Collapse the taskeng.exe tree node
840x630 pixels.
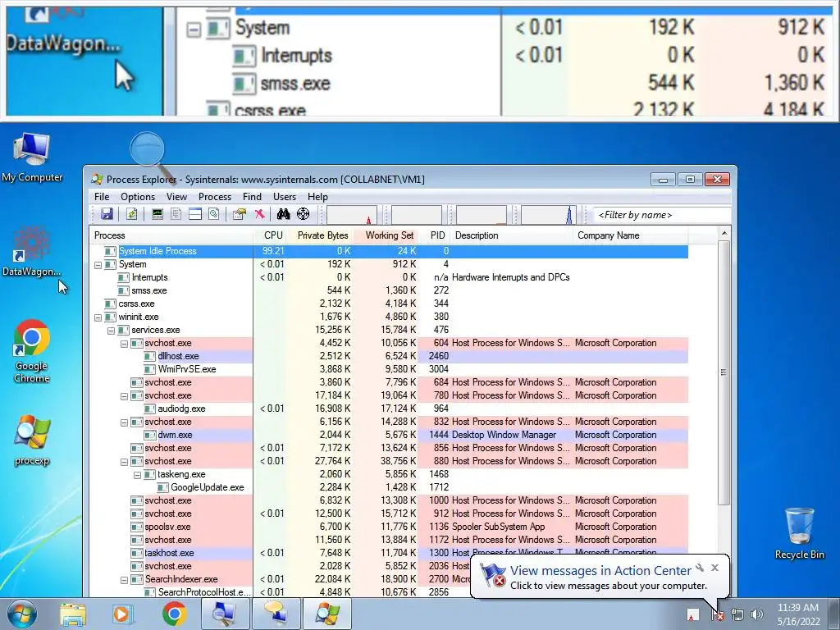click(x=137, y=475)
